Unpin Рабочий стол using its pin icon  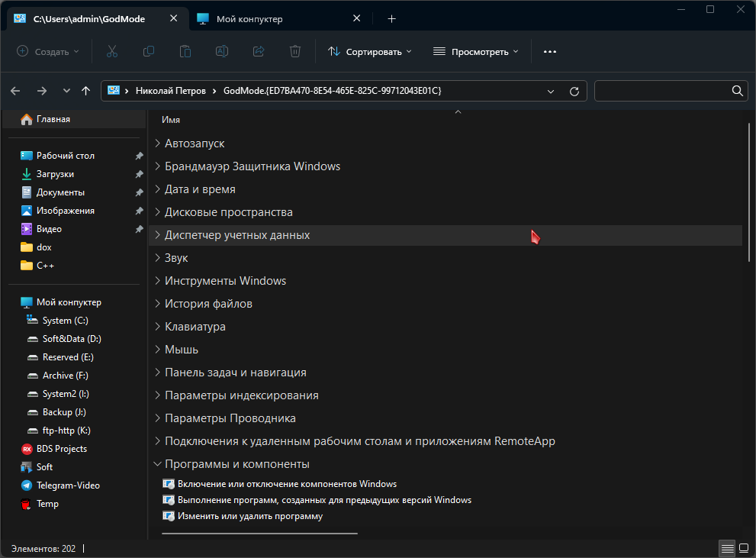point(139,156)
